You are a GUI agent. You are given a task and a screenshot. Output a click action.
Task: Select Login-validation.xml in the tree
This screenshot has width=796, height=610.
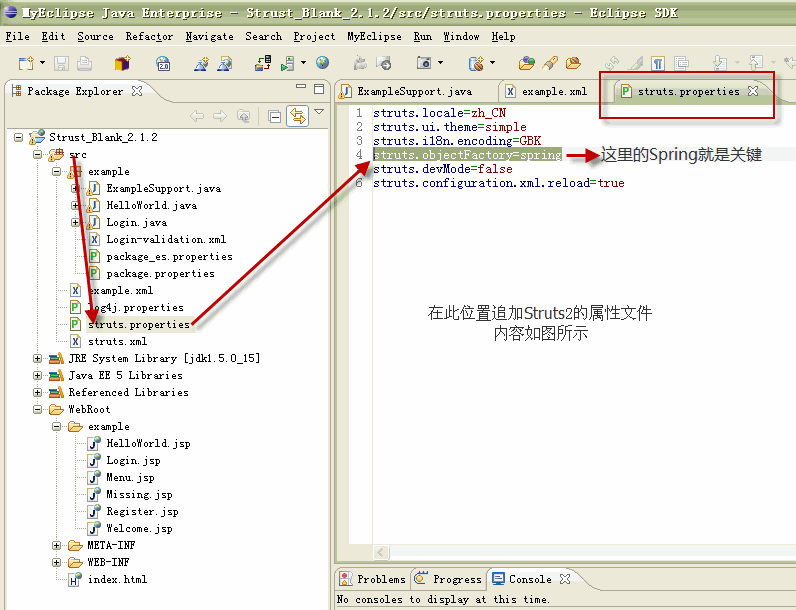coord(166,240)
